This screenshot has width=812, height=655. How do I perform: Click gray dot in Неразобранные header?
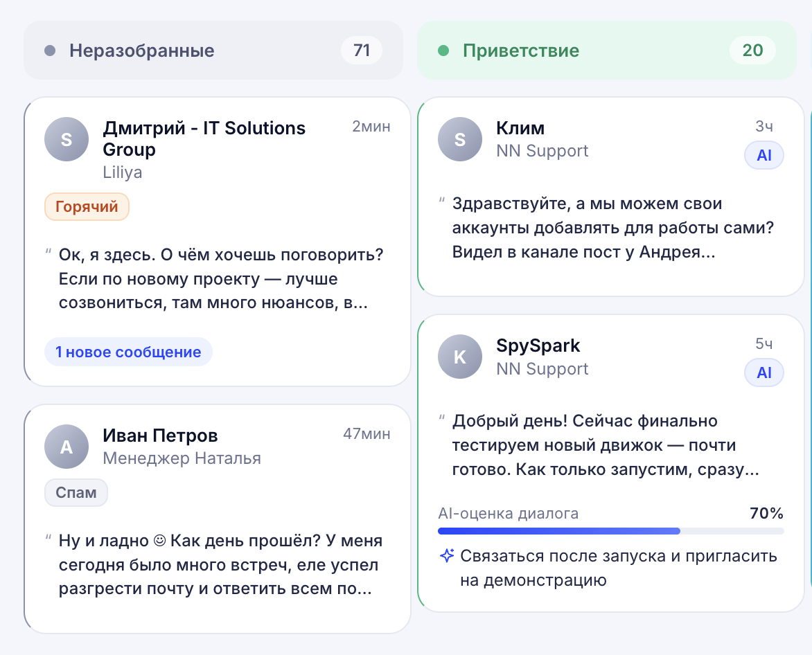coord(50,50)
